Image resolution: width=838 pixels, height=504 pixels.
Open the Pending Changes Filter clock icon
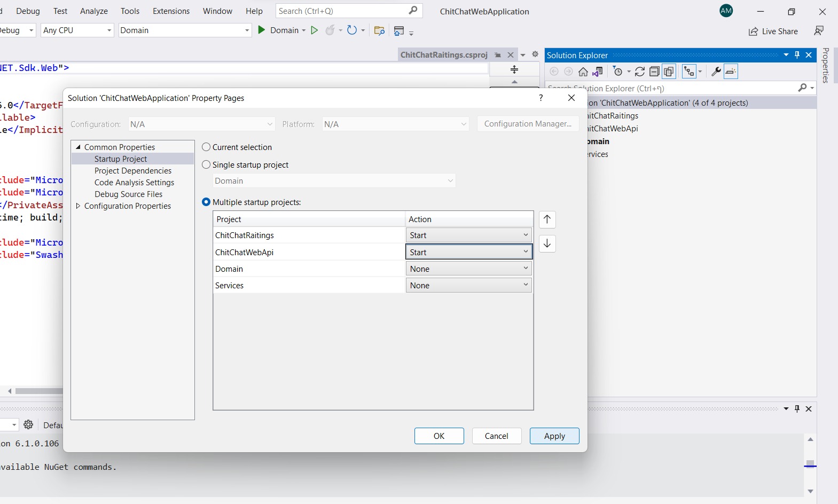[618, 72]
